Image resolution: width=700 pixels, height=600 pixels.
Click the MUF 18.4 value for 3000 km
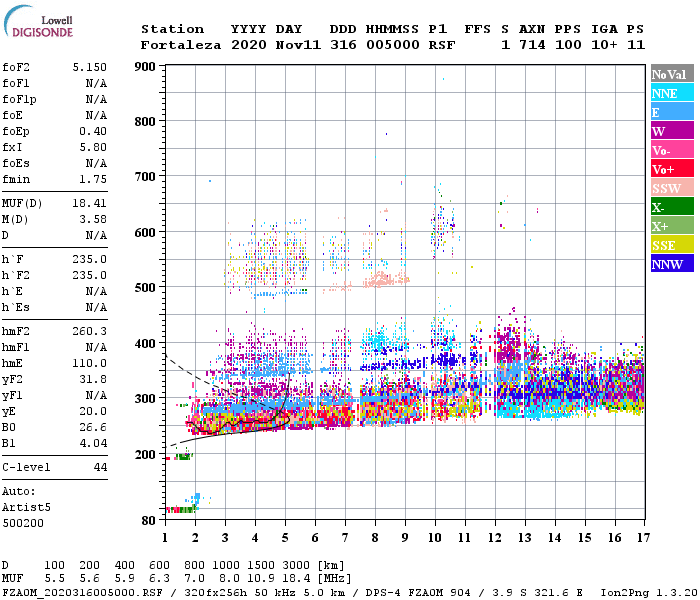(x=296, y=579)
